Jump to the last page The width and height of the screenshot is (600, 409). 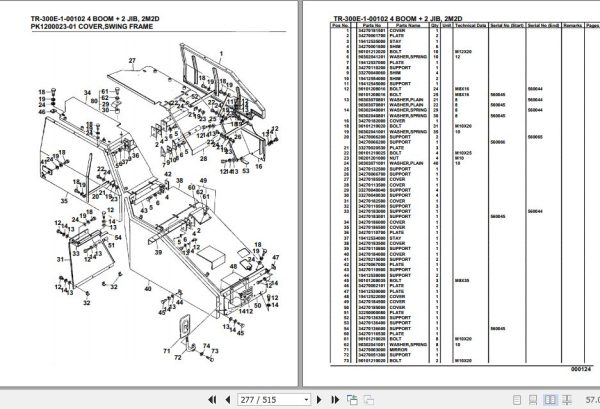tap(335, 400)
